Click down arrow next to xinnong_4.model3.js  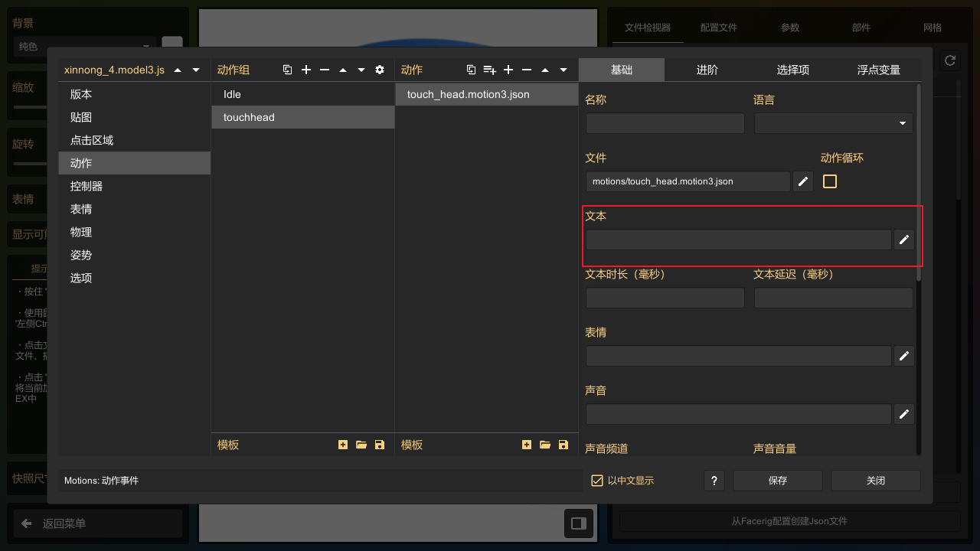click(196, 70)
